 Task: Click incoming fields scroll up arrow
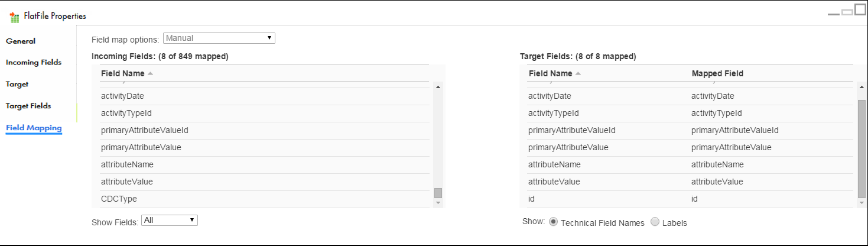(x=438, y=88)
